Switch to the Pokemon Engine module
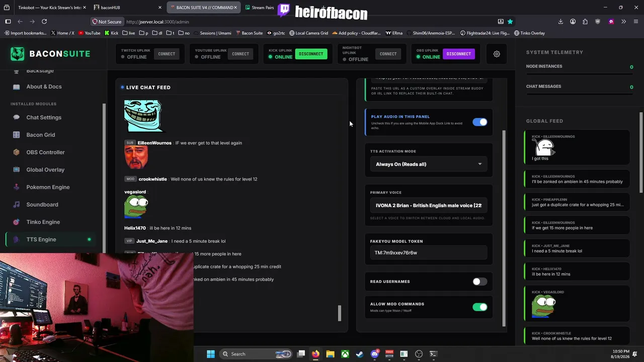Image resolution: width=644 pixels, height=362 pixels. tap(48, 187)
